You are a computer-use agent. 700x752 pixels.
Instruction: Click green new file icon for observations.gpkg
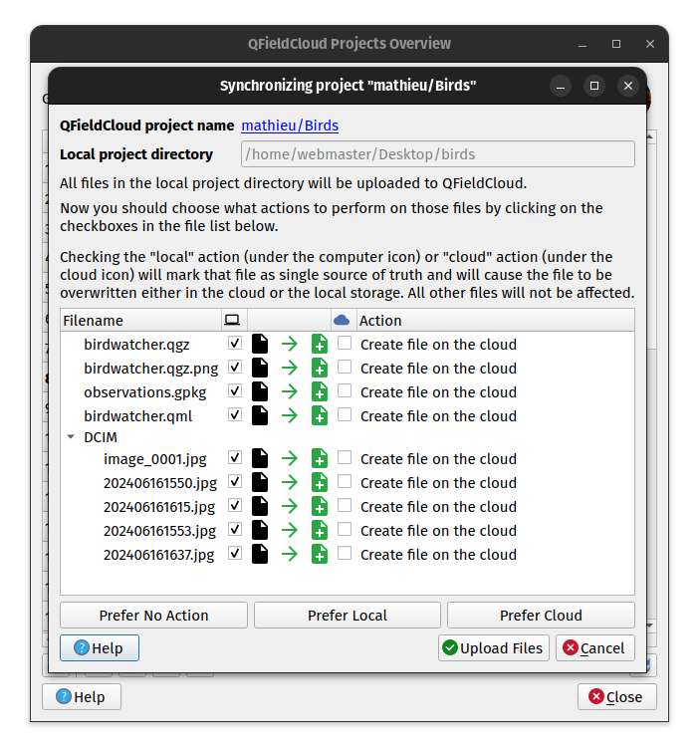(319, 392)
